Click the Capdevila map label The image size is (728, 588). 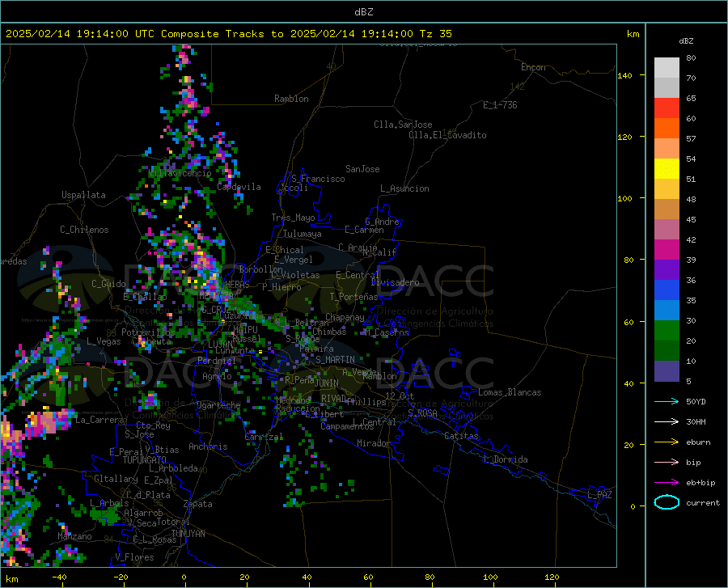click(x=239, y=187)
